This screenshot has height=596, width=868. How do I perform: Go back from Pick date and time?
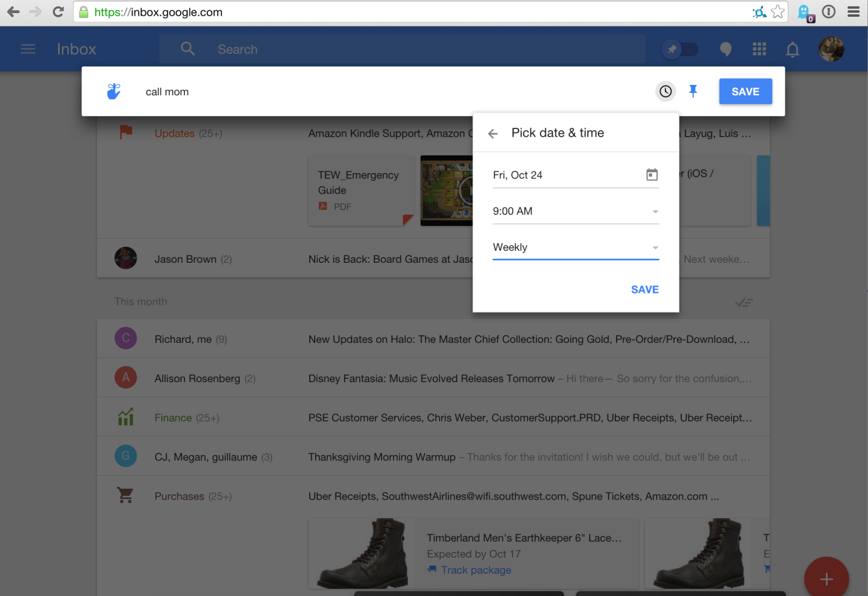click(492, 133)
